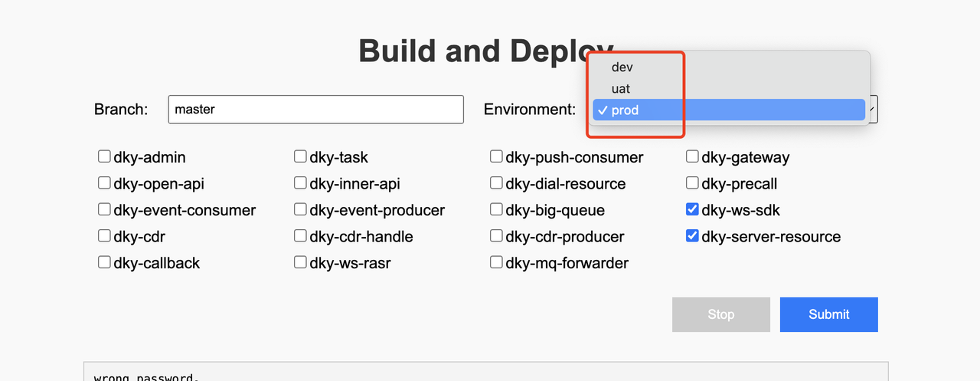Pick the prod environment option
Image resolution: width=980 pixels, height=381 pixels.
point(625,110)
